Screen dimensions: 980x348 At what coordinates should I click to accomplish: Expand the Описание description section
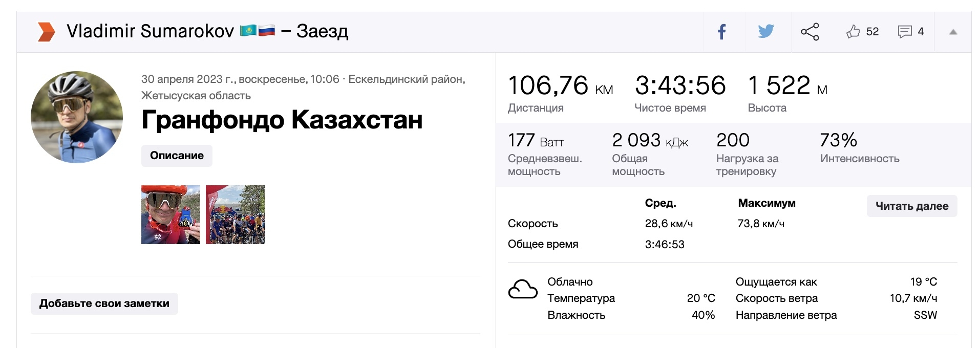coord(177,156)
